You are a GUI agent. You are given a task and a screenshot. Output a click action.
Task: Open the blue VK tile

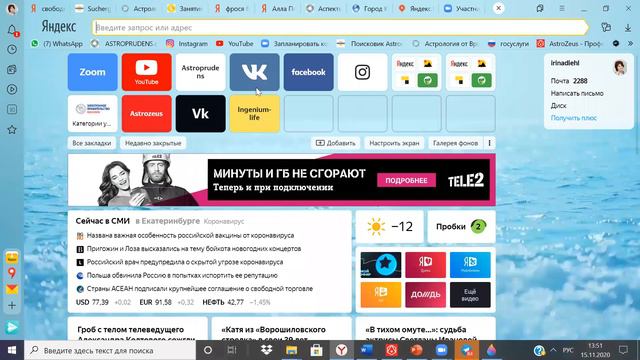[x=254, y=72]
